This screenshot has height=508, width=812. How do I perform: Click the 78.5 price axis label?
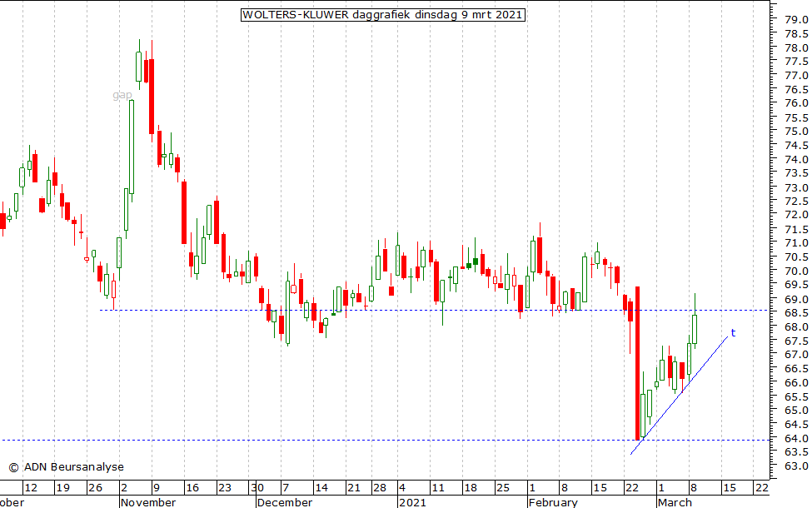pos(796,33)
